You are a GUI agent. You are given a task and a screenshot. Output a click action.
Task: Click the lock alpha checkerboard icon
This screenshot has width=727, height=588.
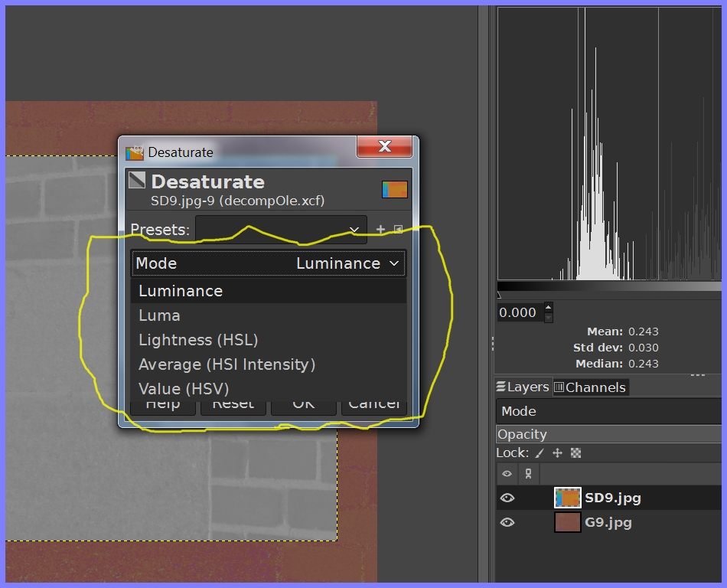[x=576, y=453]
